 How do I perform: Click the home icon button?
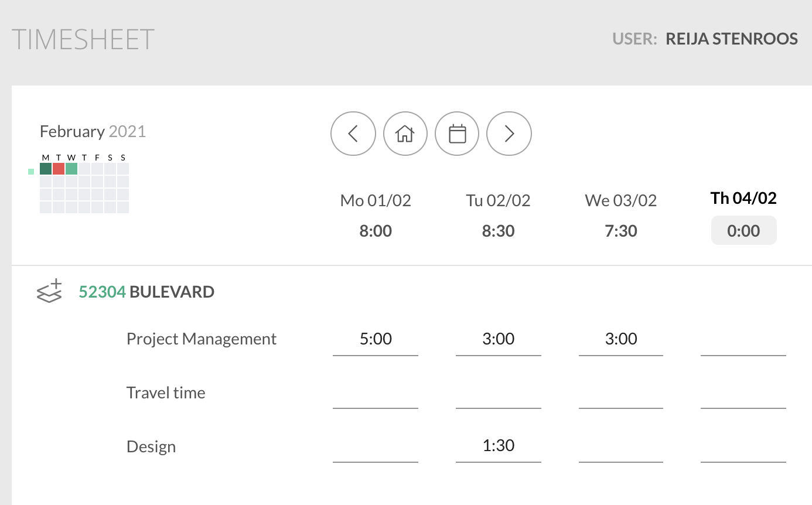pos(405,134)
